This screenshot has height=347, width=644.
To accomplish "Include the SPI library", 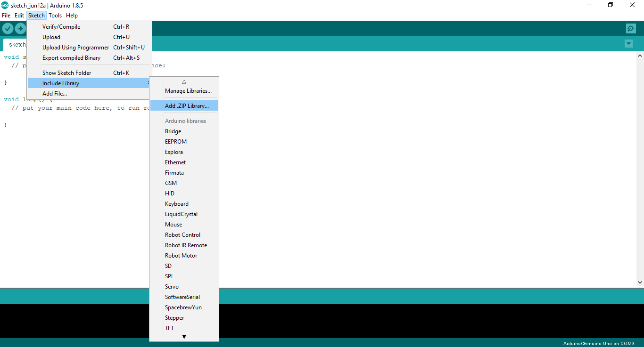I will (x=184, y=276).
